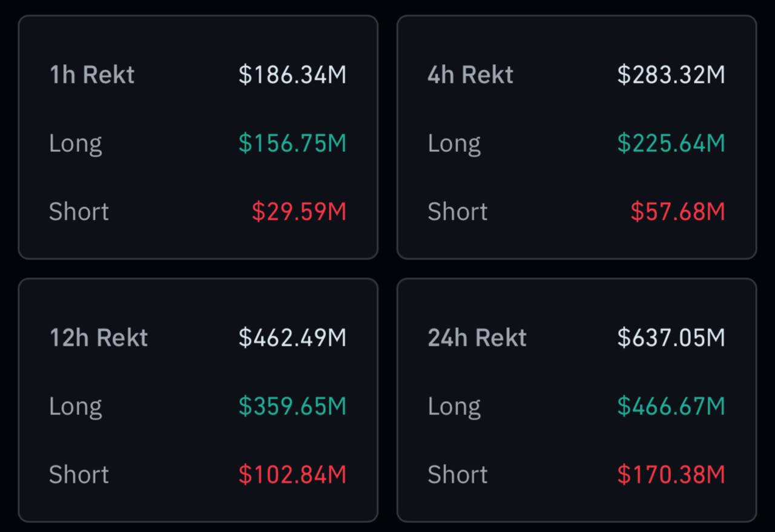The image size is (775, 532).
Task: Select the 4h Short $57.68M value
Action: [678, 212]
